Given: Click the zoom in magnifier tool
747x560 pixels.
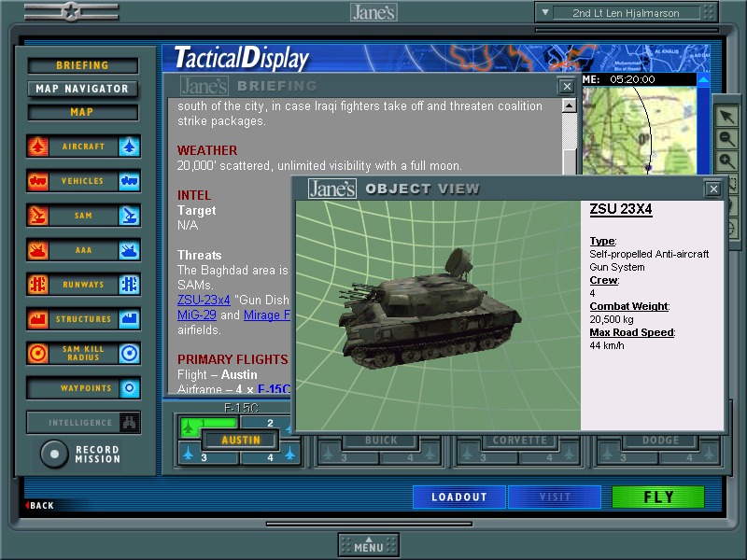Looking at the screenshot, I should [727, 161].
